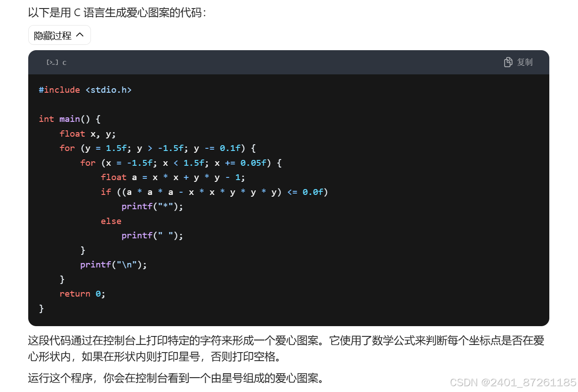Click the copy icon in code header
This screenshot has width=578, height=392.
tap(508, 62)
